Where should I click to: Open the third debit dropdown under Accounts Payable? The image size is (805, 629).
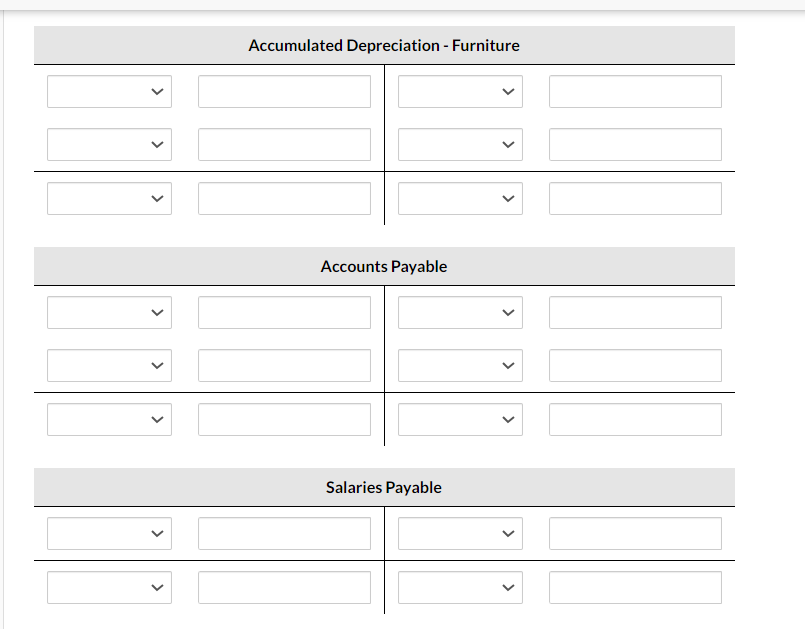click(109, 419)
